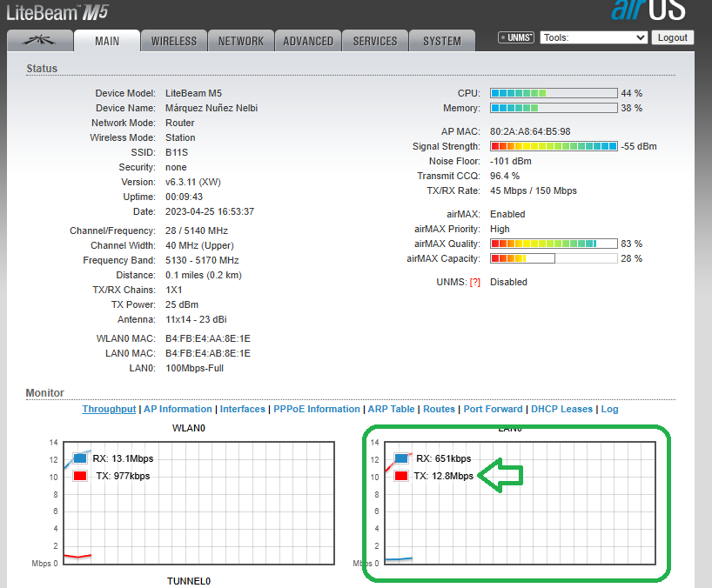
Task: Click the LAN0 red TX legend square
Action: click(401, 476)
